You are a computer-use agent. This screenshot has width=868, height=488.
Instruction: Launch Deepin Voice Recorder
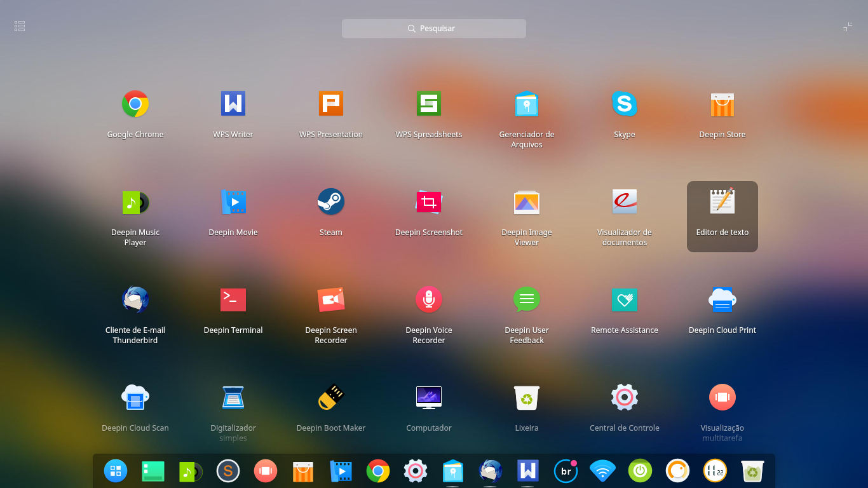click(429, 299)
